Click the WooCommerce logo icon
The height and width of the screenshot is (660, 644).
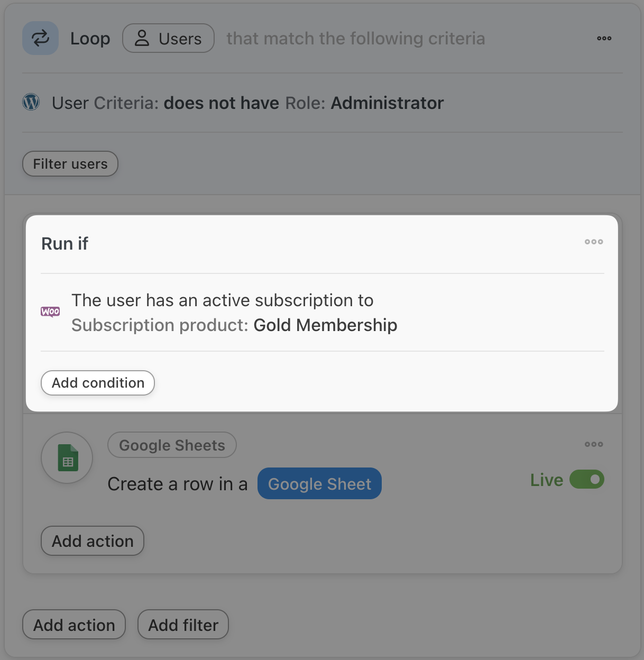tap(50, 312)
